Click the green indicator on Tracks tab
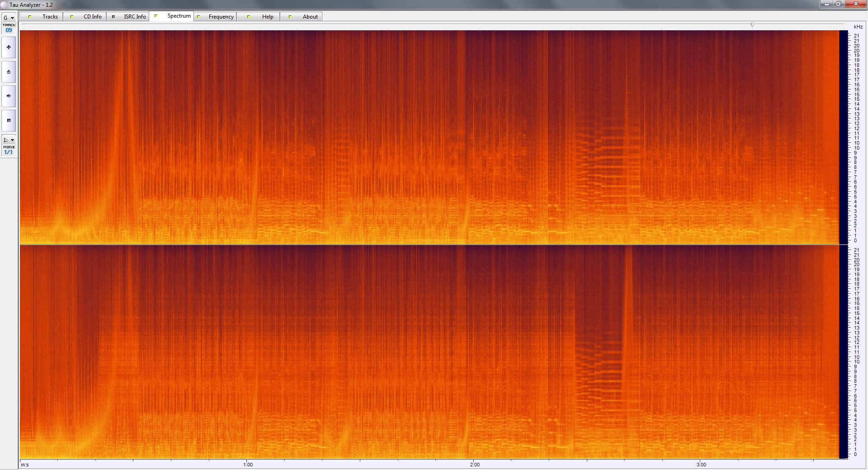868x470 pixels. point(30,17)
